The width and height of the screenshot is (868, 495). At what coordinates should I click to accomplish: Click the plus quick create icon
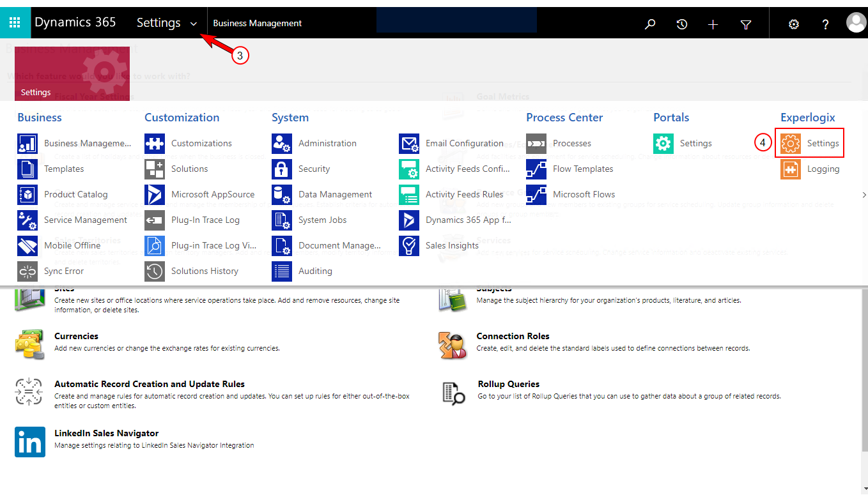[x=713, y=24]
